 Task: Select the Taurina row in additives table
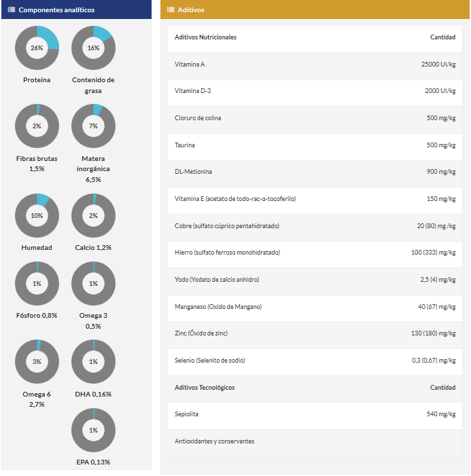click(x=315, y=145)
